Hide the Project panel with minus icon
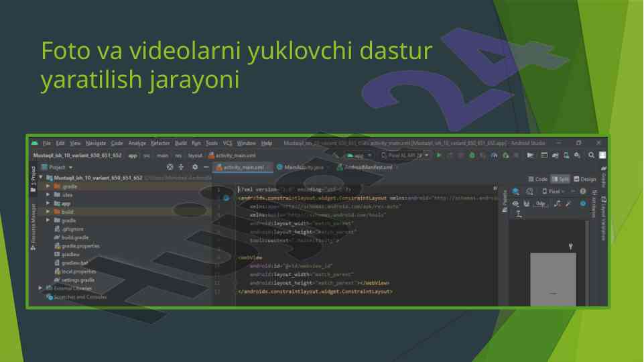The image size is (644, 362). coord(206,167)
